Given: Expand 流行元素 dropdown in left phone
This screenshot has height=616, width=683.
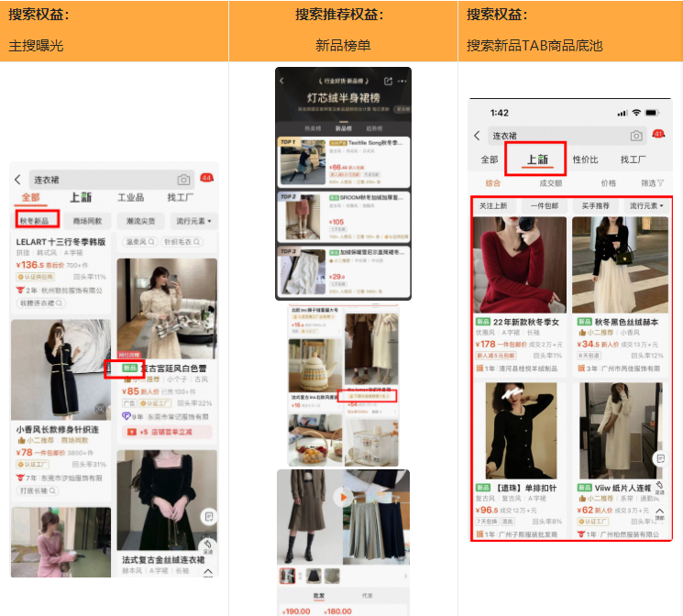Looking at the screenshot, I should point(193,221).
